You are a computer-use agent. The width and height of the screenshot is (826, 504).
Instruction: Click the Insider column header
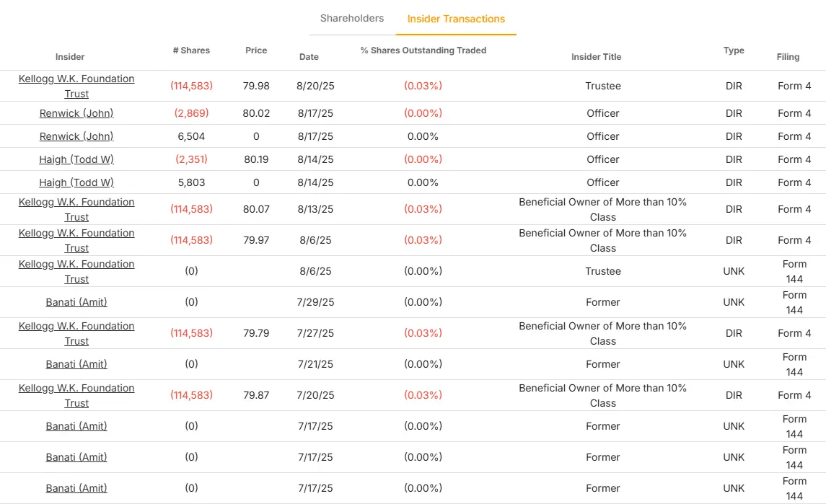click(70, 57)
